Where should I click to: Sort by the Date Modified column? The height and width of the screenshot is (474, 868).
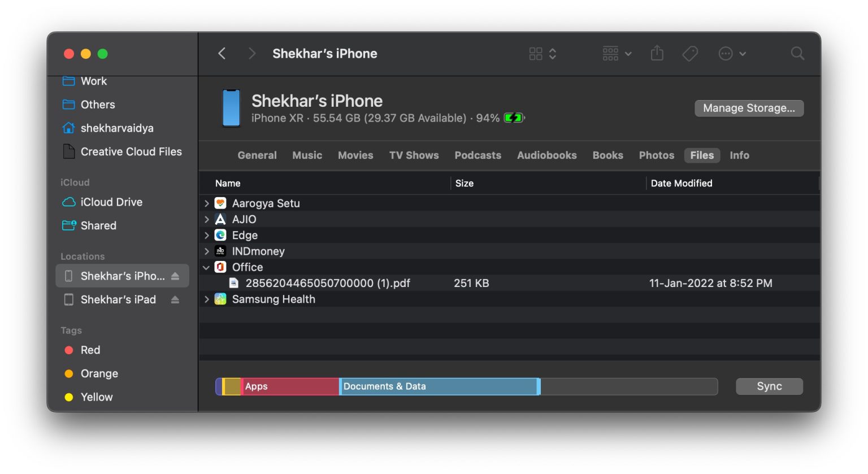[x=682, y=183]
